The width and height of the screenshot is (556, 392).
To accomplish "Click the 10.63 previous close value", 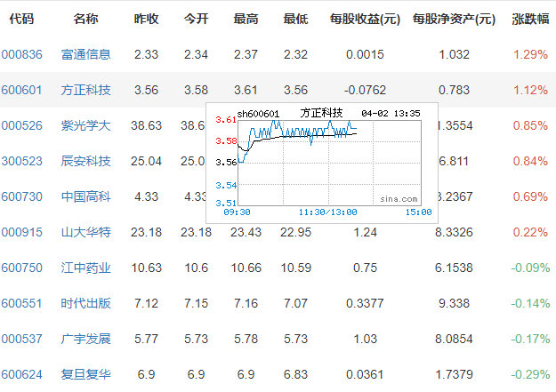I will (146, 268).
